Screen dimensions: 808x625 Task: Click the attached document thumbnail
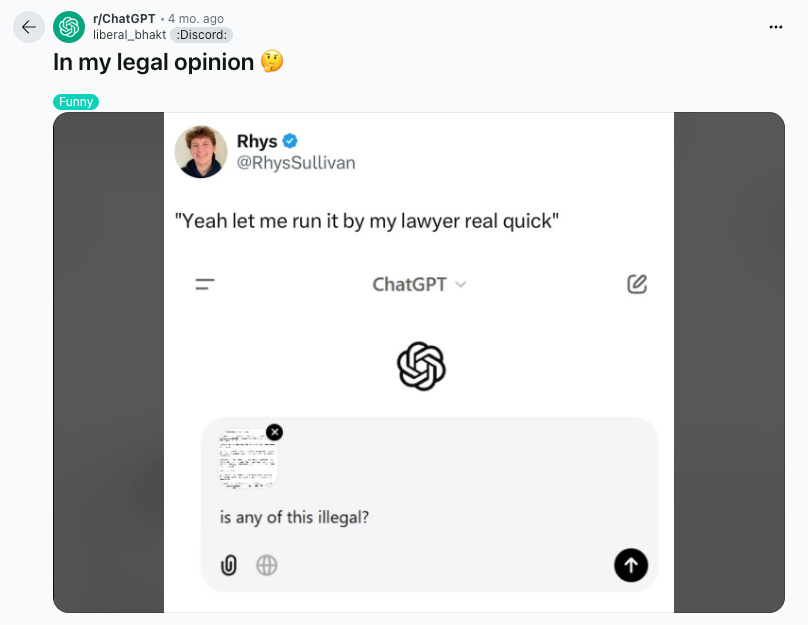(248, 458)
